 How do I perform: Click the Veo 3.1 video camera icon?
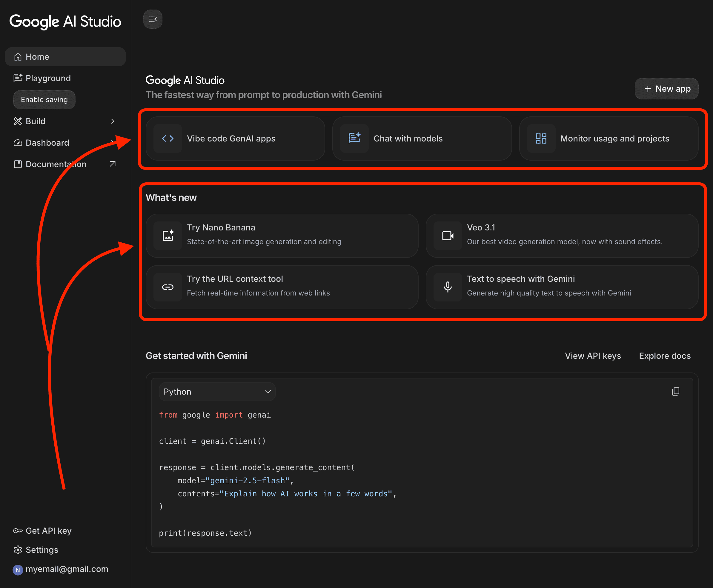coord(448,236)
